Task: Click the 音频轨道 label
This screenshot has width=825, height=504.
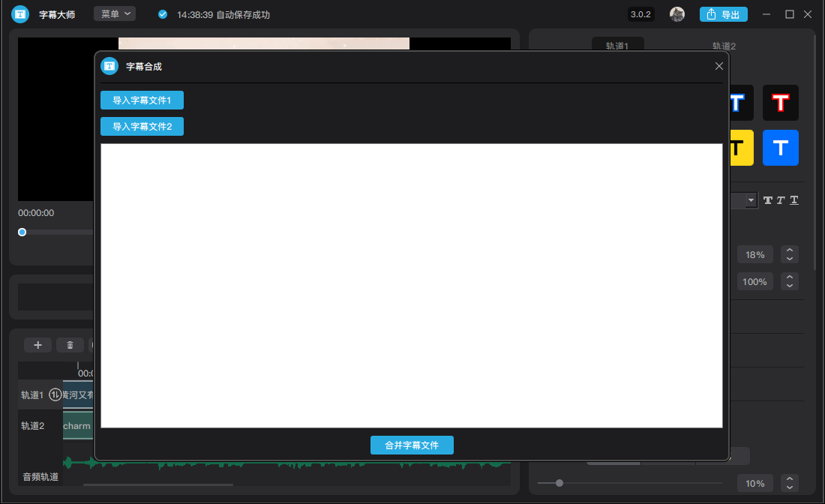Action: click(x=40, y=477)
